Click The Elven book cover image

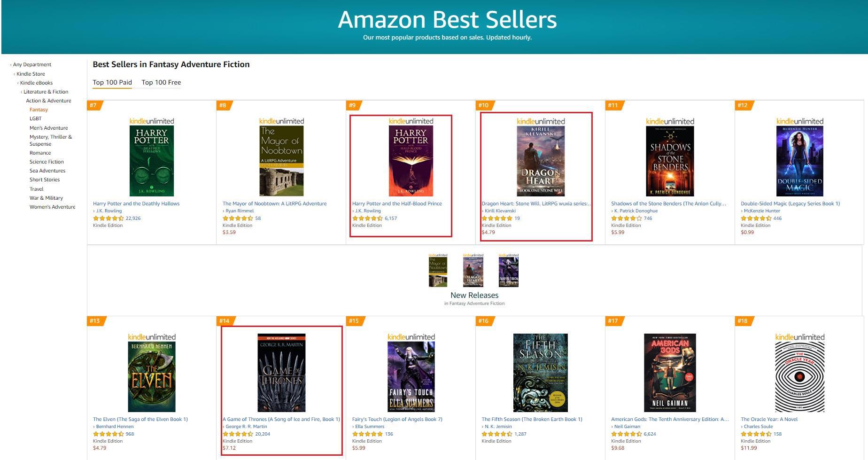pyautogui.click(x=151, y=376)
